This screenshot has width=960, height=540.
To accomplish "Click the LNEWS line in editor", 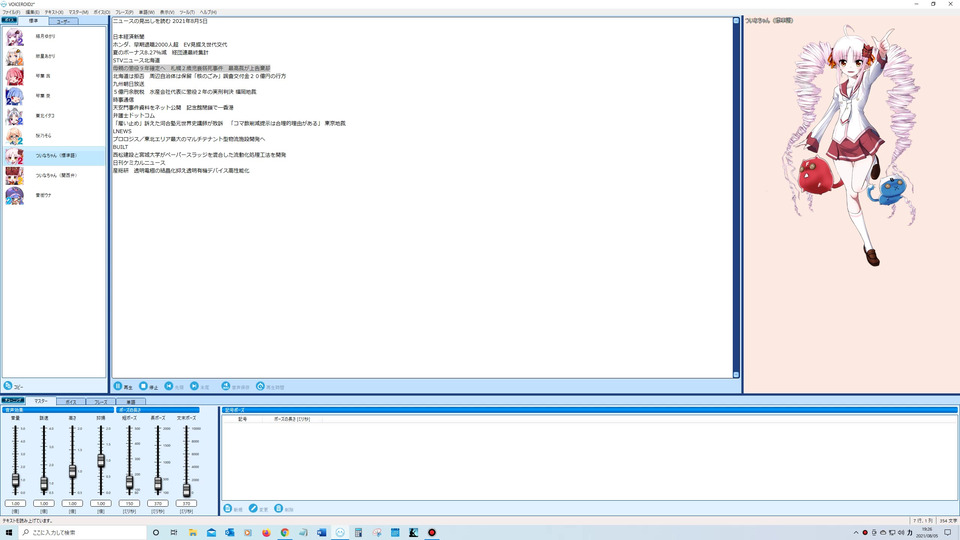I will pos(122,131).
